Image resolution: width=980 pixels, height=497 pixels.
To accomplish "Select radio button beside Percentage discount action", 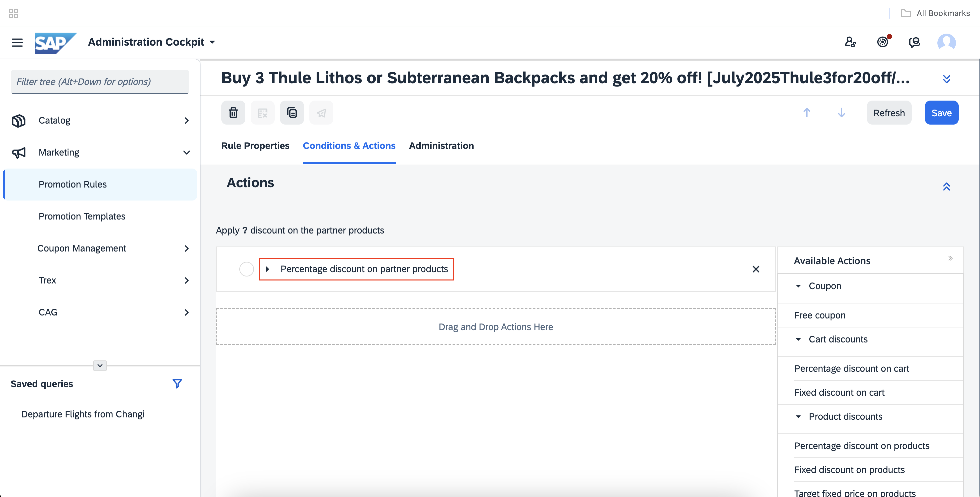I will pyautogui.click(x=247, y=269).
